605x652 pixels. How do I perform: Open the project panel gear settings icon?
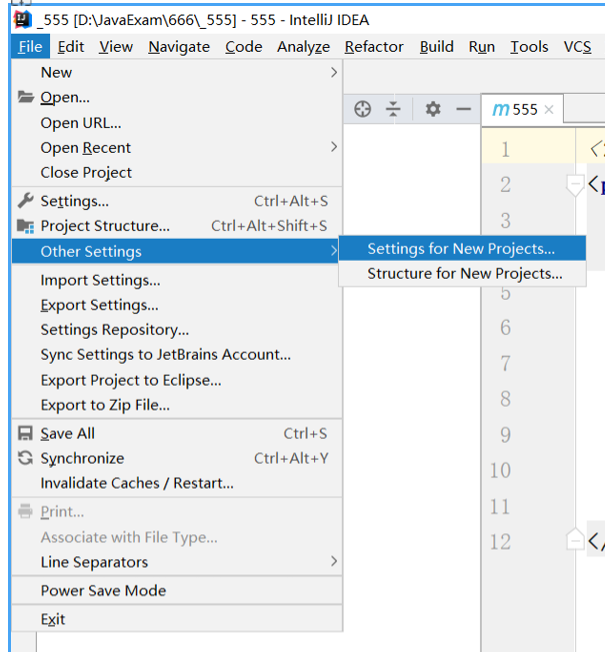coord(433,109)
